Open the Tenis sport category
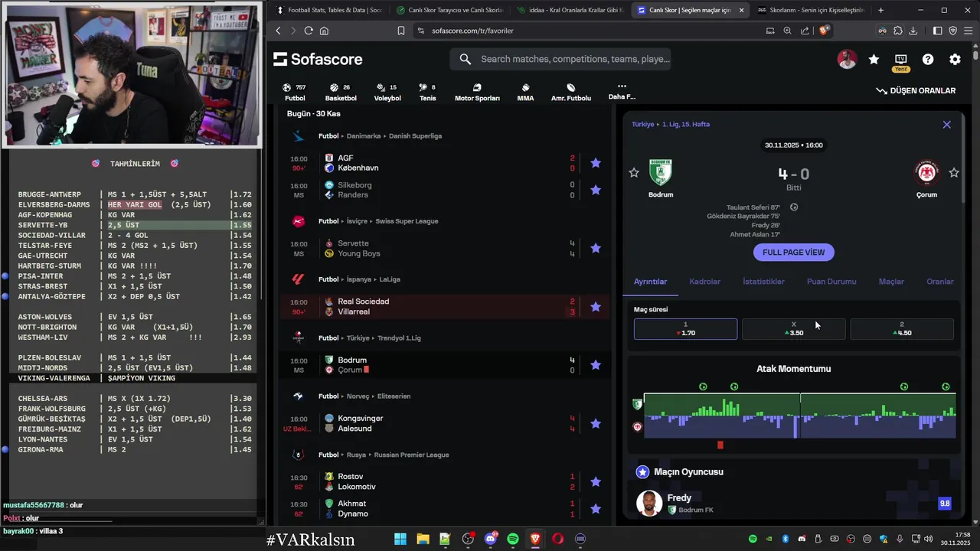 [x=427, y=93]
